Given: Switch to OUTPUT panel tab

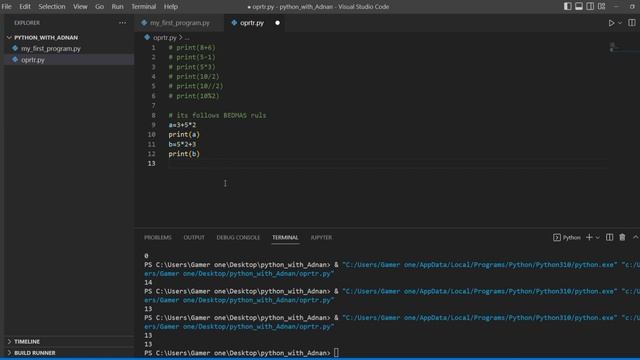Looking at the screenshot, I should (x=194, y=238).
